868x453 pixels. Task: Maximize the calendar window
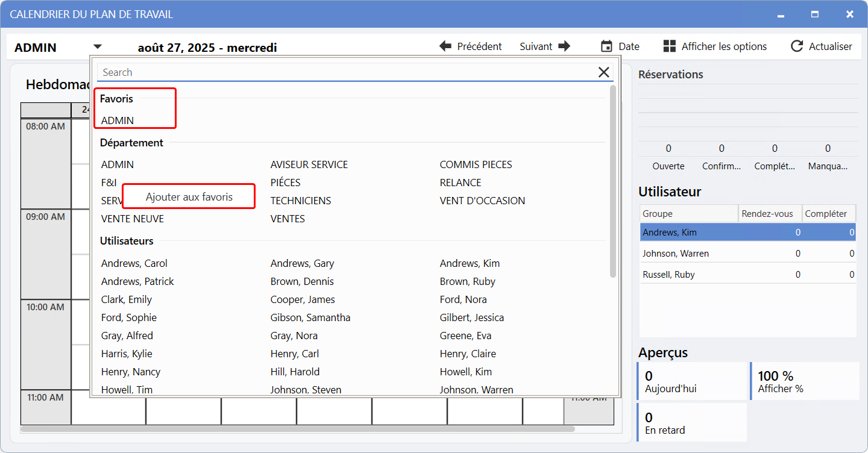coord(815,14)
